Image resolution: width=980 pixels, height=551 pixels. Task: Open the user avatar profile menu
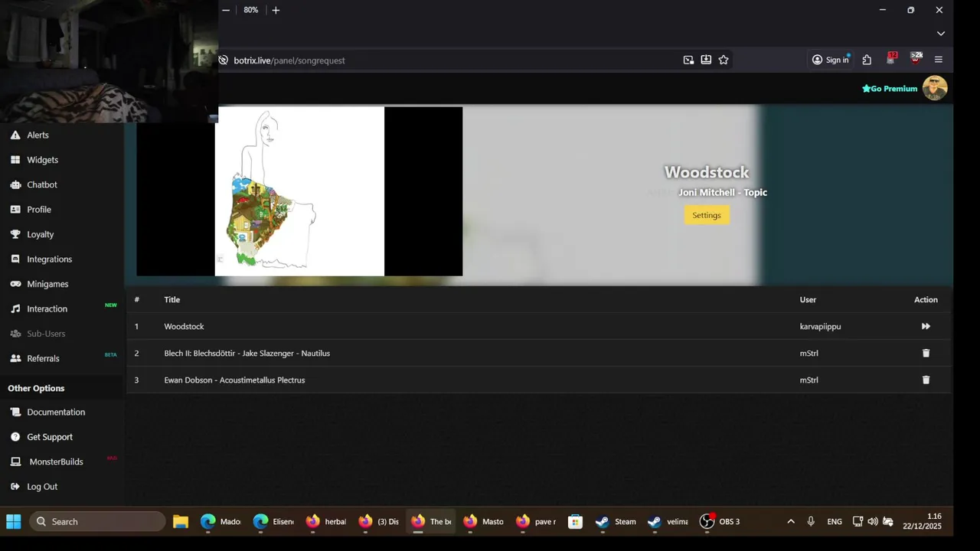(935, 88)
